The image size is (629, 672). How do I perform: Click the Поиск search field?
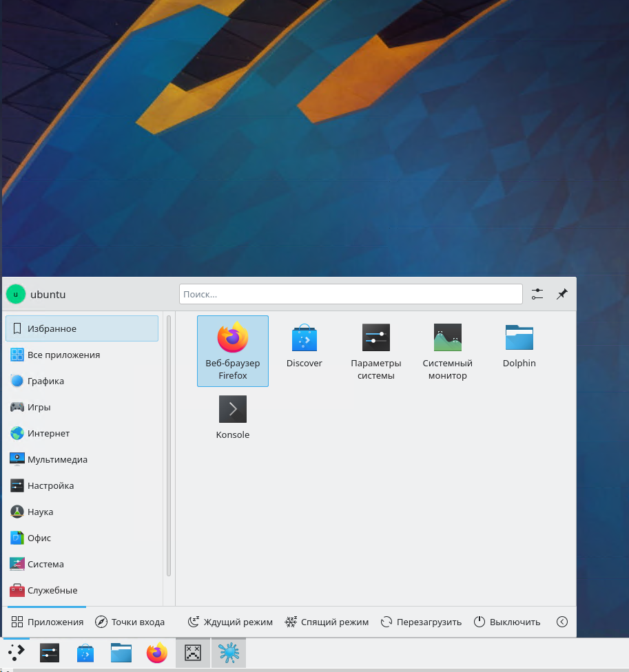(x=351, y=293)
